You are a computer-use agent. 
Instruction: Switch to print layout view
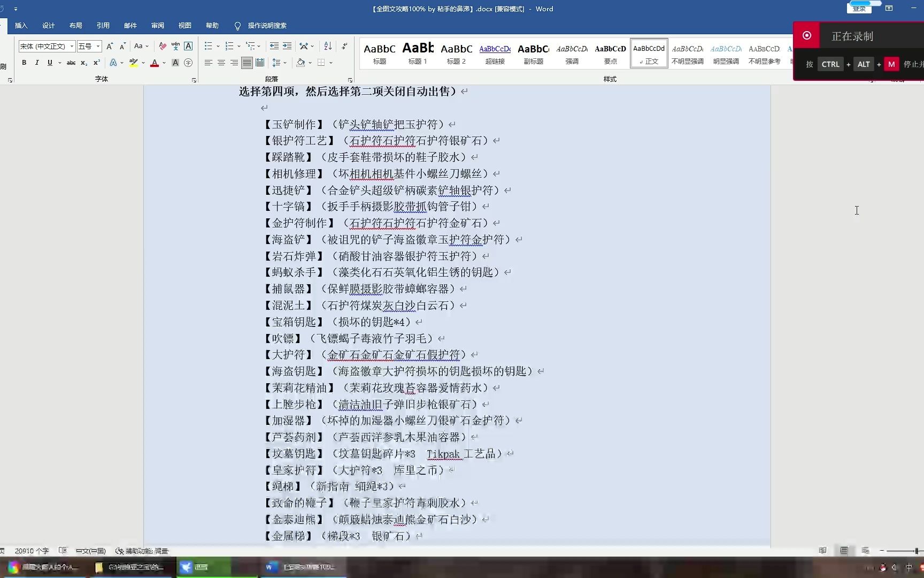point(844,551)
